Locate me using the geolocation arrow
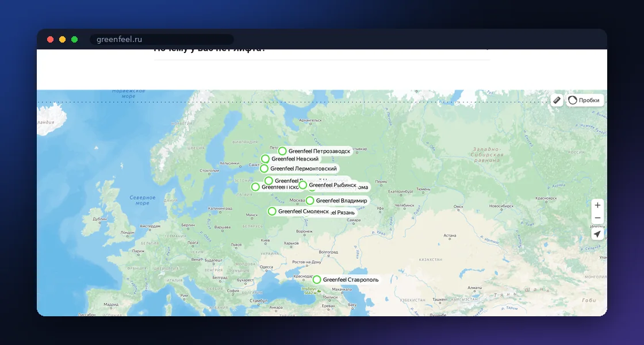 [597, 234]
